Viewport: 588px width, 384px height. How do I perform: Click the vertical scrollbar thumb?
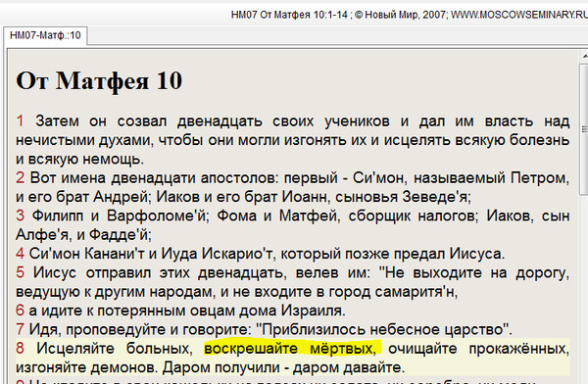(x=585, y=129)
